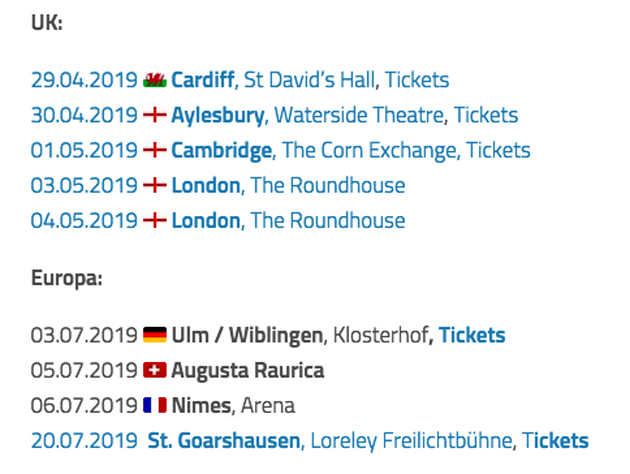Click the Swiss flag beside Augusta Raurica

click(155, 370)
